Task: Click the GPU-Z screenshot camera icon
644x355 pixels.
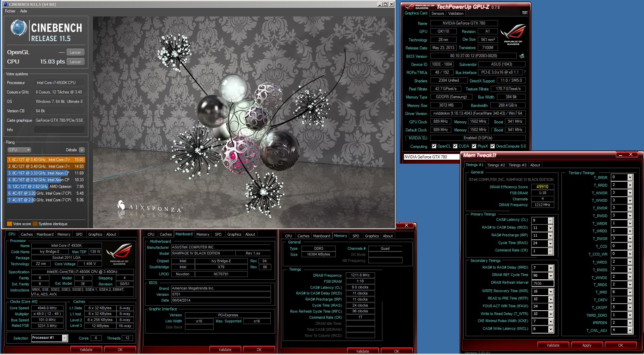Action: pos(524,13)
